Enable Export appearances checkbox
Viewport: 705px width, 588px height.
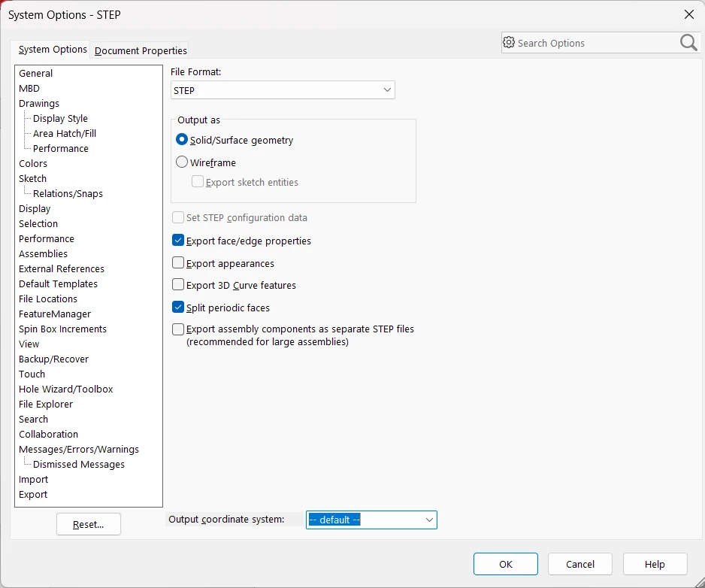point(178,262)
